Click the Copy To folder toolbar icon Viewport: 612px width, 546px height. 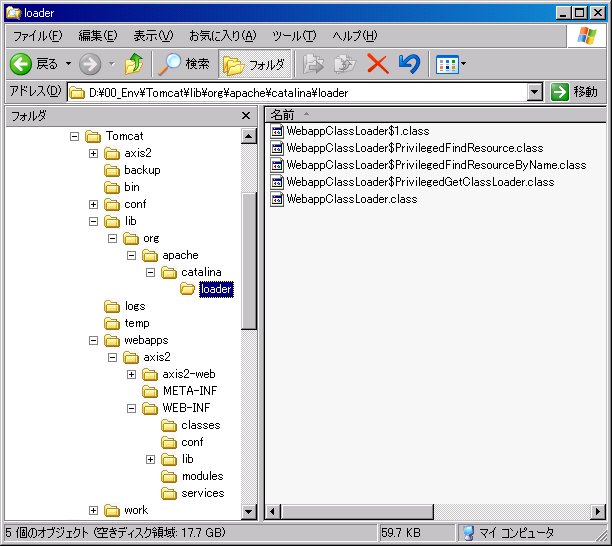tap(345, 64)
